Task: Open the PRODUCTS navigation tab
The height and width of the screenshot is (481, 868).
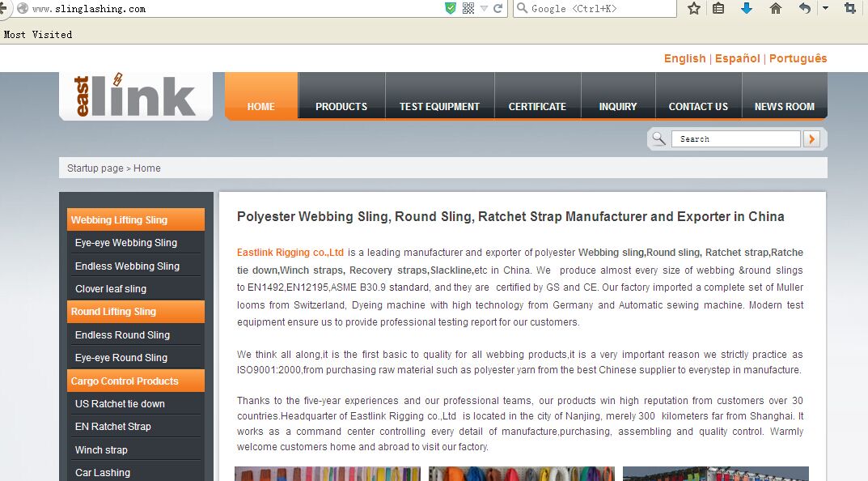Action: 341,96
